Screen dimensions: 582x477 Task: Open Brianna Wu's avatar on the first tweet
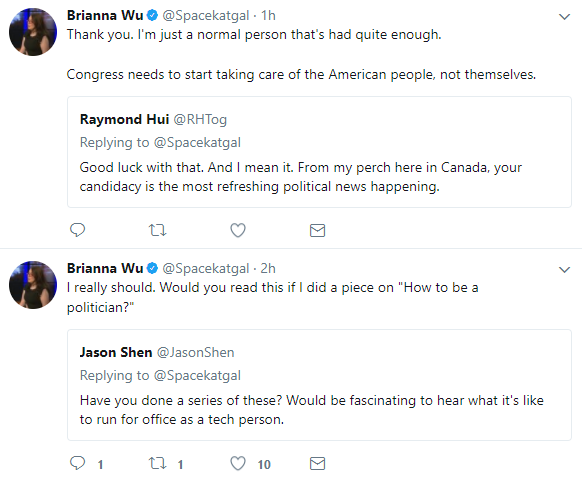[x=33, y=32]
